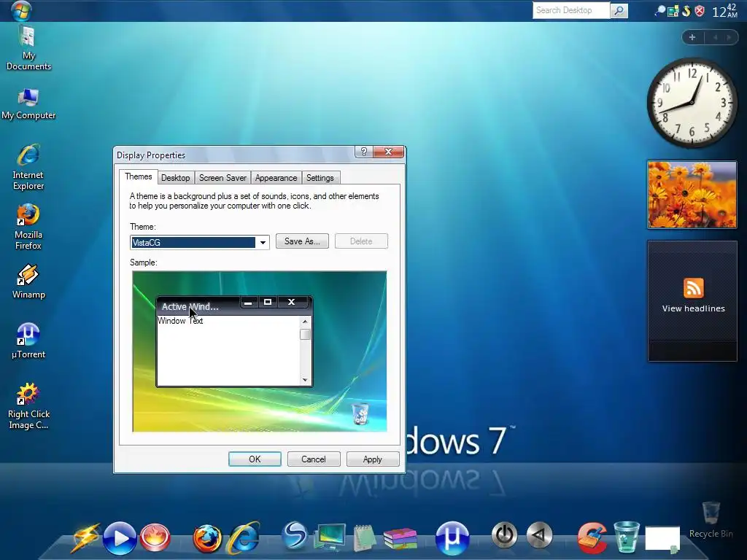Open My Documents desktop icon
Screen dimensions: 747x560
coord(28,48)
